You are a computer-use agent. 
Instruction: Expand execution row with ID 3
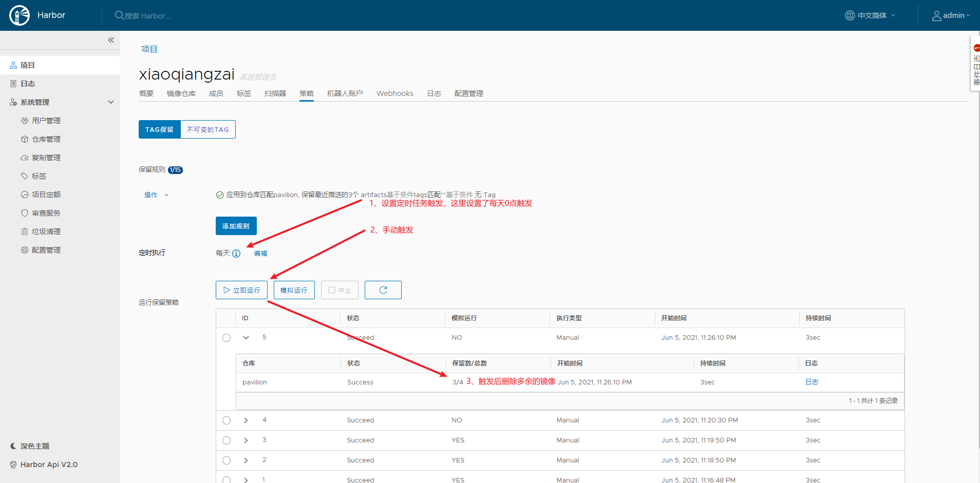pos(246,440)
